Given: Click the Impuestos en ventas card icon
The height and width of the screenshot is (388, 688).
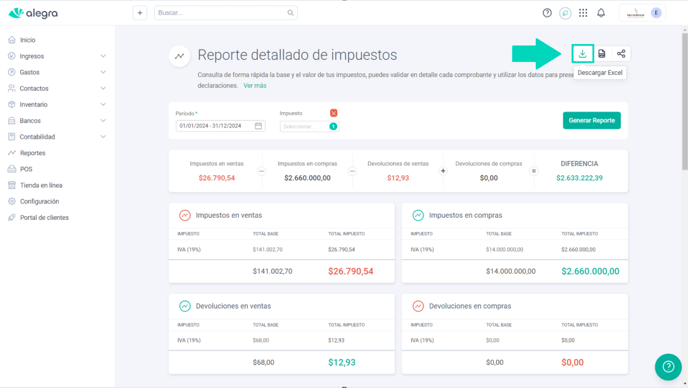Looking at the screenshot, I should (185, 215).
